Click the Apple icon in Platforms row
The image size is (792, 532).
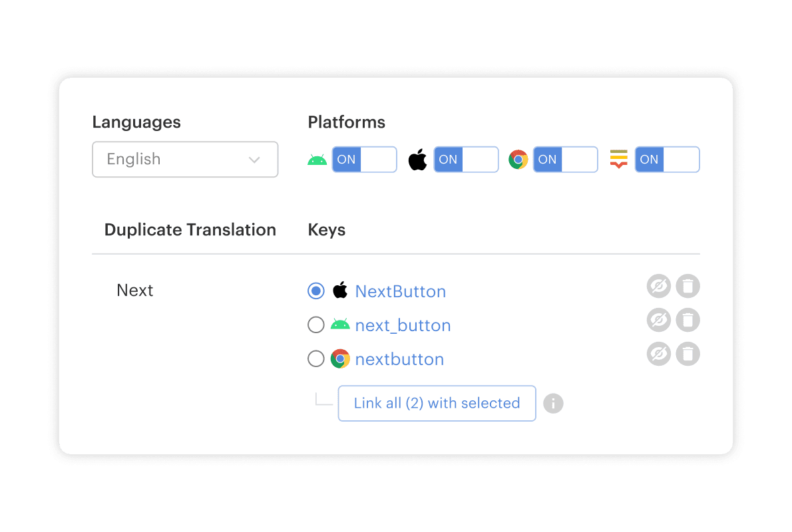coord(418,160)
